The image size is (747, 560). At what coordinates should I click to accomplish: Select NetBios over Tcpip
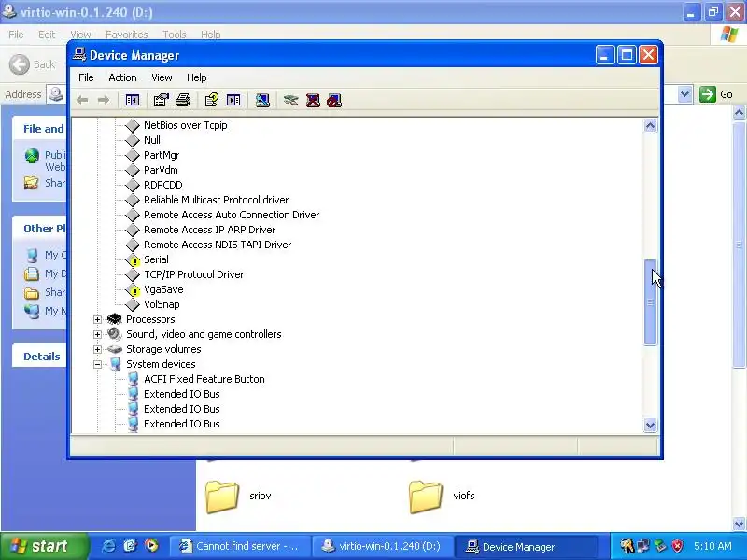click(185, 125)
